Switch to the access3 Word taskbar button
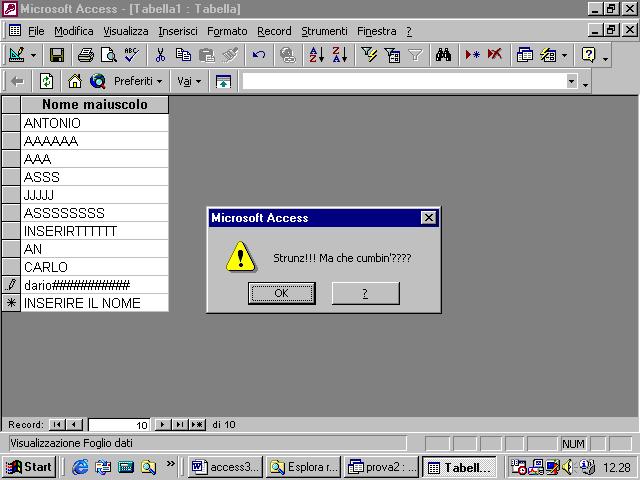 225,467
